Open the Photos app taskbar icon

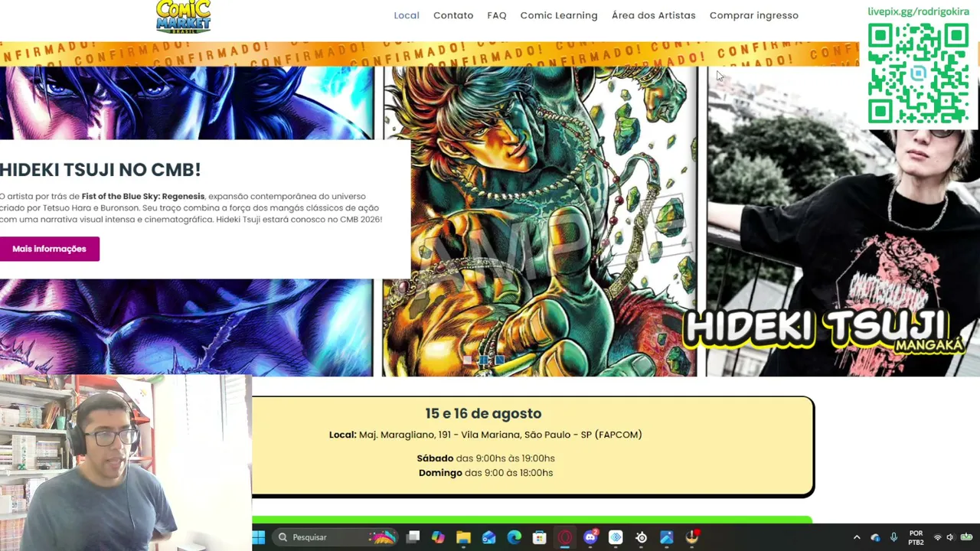[666, 537]
